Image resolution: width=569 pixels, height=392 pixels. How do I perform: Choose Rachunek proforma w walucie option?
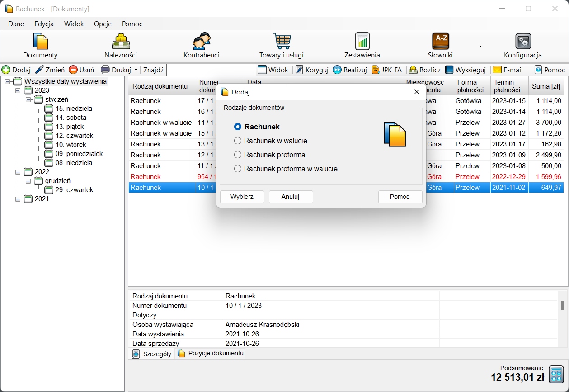(x=238, y=169)
